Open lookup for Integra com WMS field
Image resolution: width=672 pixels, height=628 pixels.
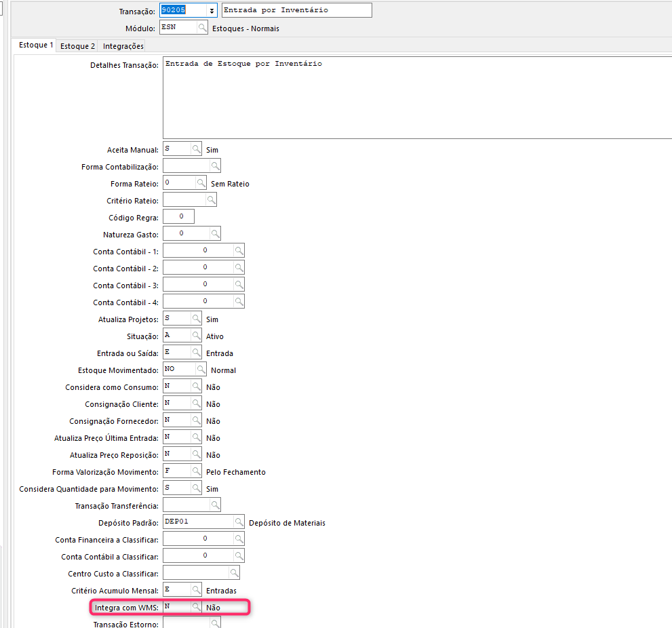(x=196, y=606)
